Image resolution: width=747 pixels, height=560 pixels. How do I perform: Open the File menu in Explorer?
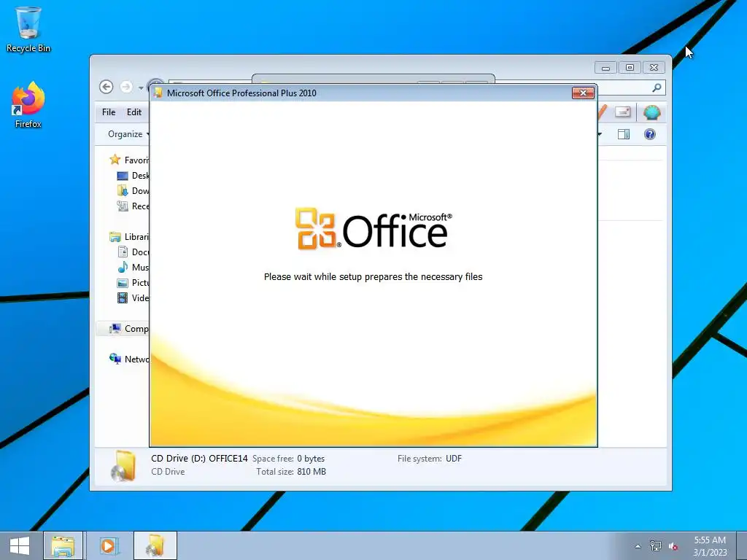click(109, 112)
